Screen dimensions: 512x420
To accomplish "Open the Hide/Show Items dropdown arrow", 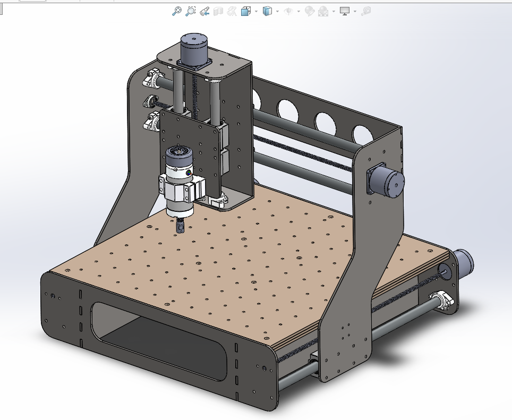I will (298, 12).
